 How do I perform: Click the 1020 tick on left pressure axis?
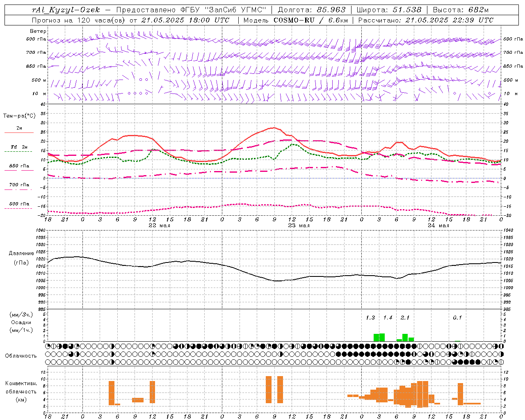tap(41, 259)
